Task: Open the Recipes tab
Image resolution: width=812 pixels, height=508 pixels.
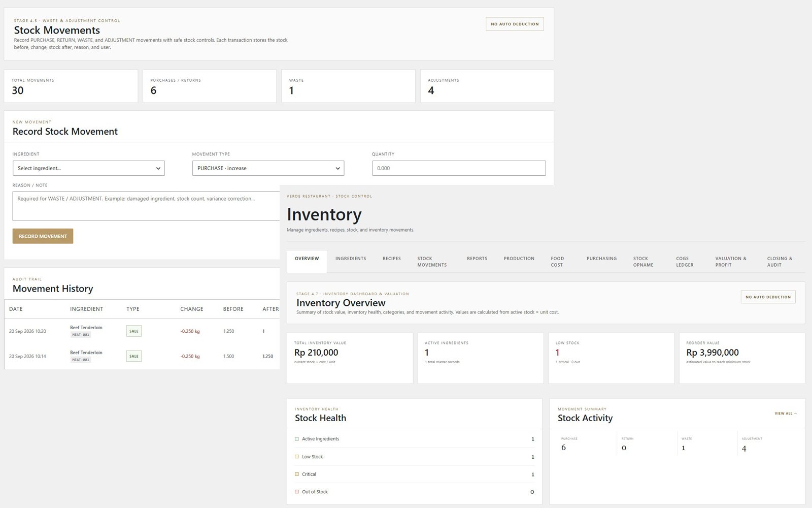Action: [392, 259]
